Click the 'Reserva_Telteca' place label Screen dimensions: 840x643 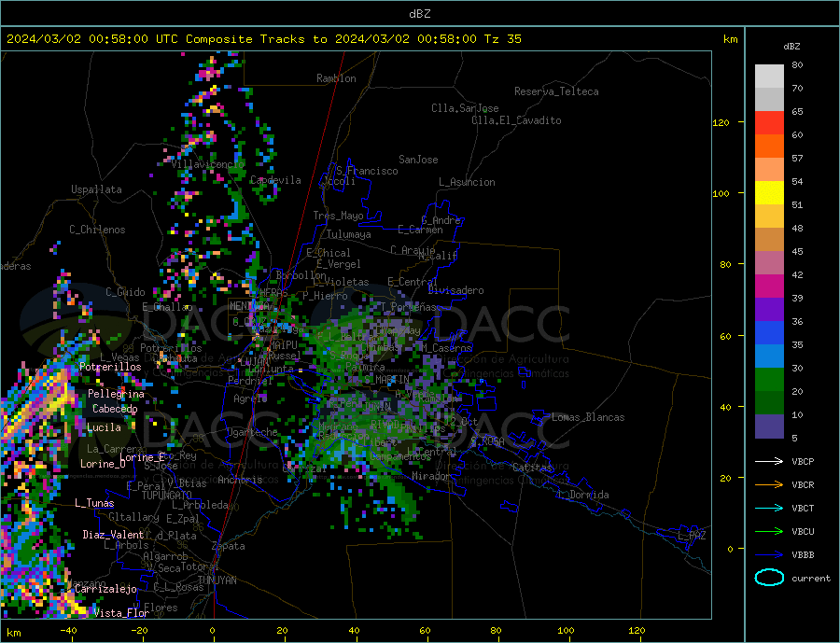[556, 91]
